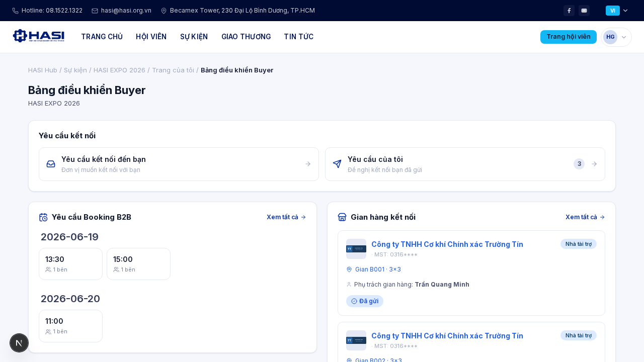Click the people icon under the 11:00 slot
644x362 pixels.
tap(48, 332)
